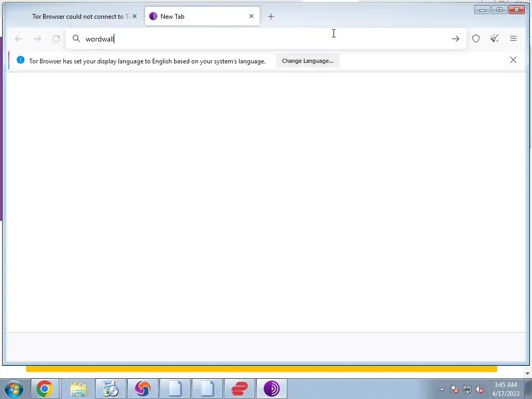Minimize the Tor Browser window

(x=482, y=10)
